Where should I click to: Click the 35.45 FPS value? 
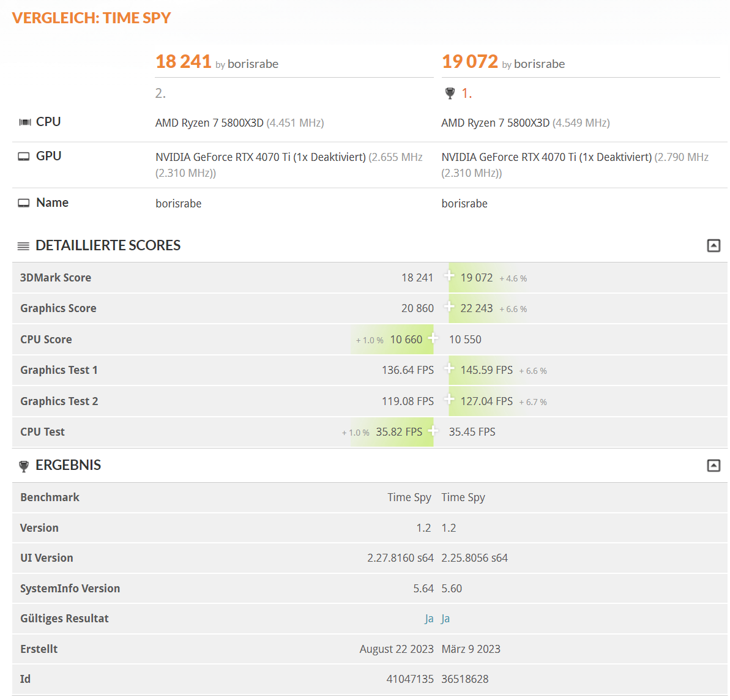[x=472, y=432]
